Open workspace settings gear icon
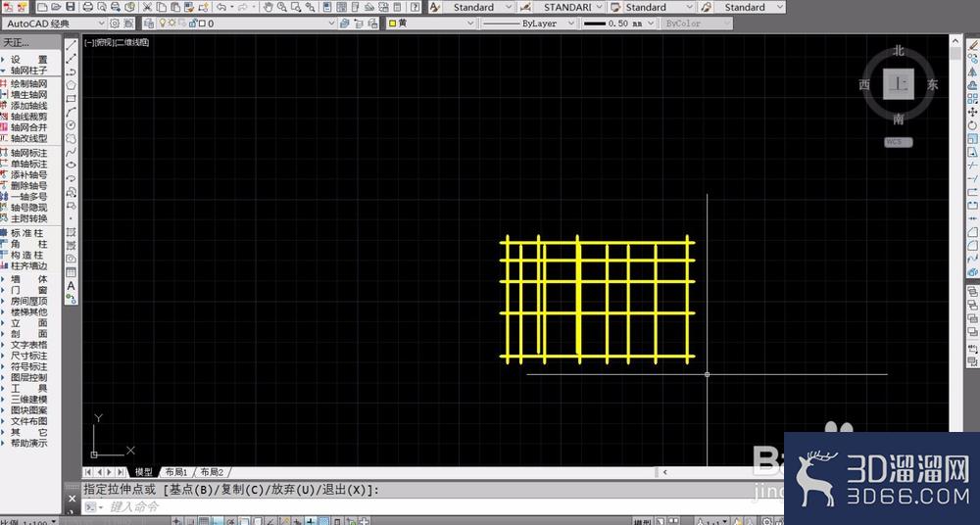This screenshot has width=980, height=525. 115,24
